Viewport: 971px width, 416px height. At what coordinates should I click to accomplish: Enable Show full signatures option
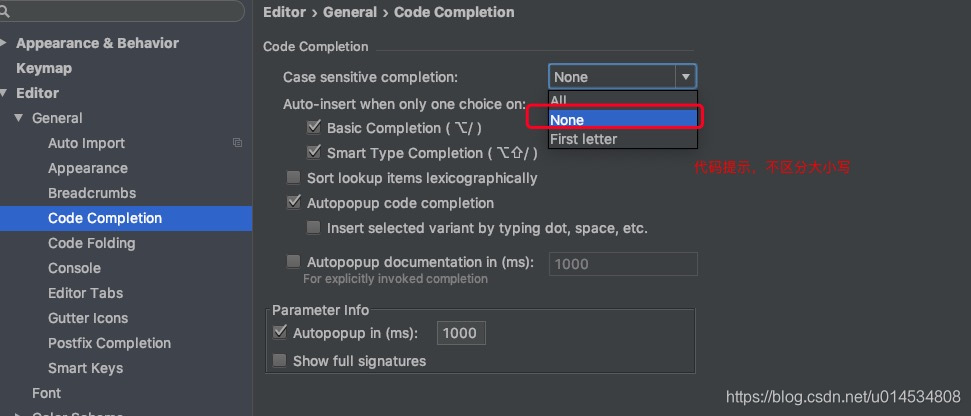coord(280,361)
